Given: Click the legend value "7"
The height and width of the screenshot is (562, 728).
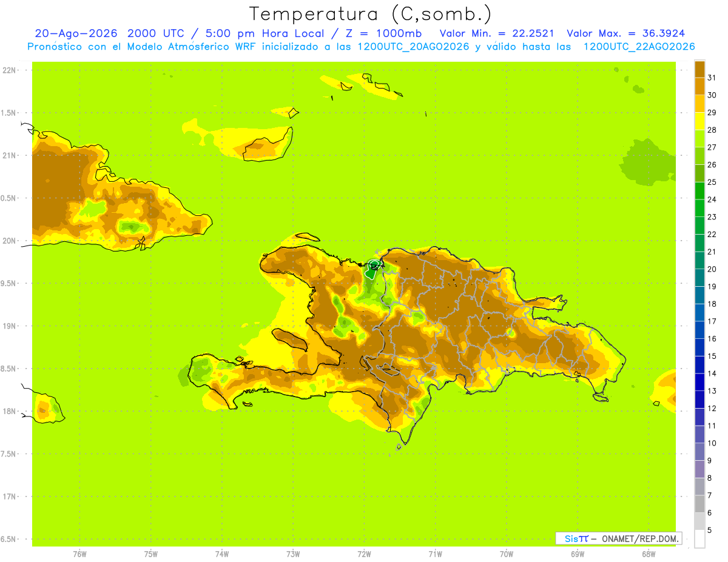Looking at the screenshot, I should point(710,495).
